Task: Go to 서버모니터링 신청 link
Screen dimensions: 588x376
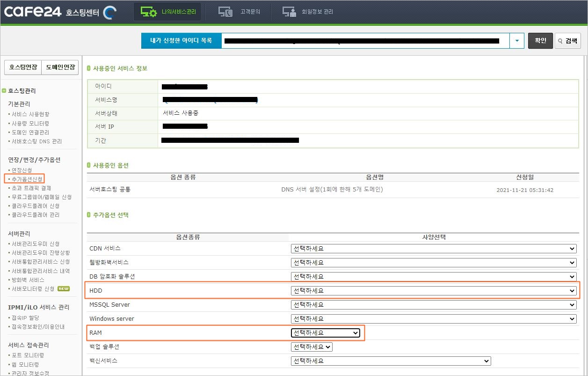Action: point(33,288)
